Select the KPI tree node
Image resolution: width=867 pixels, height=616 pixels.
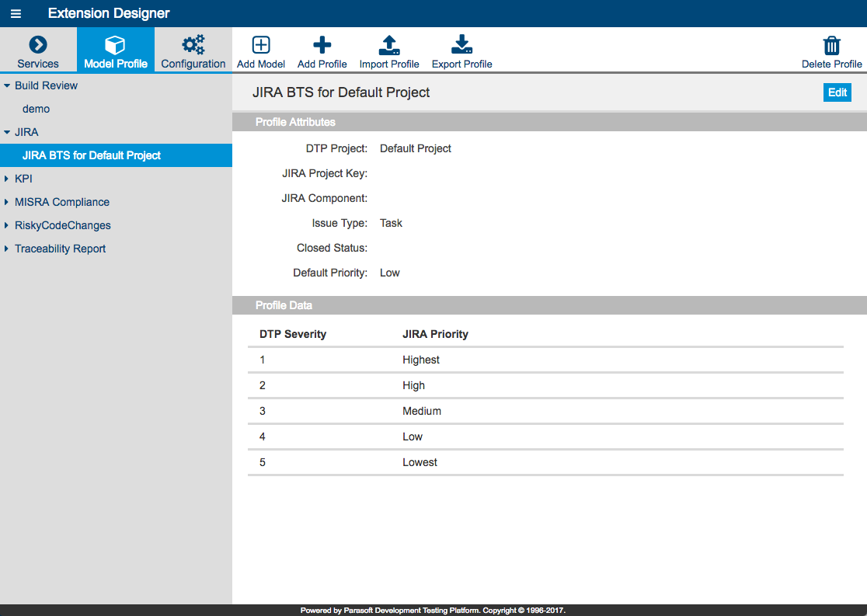coord(23,179)
